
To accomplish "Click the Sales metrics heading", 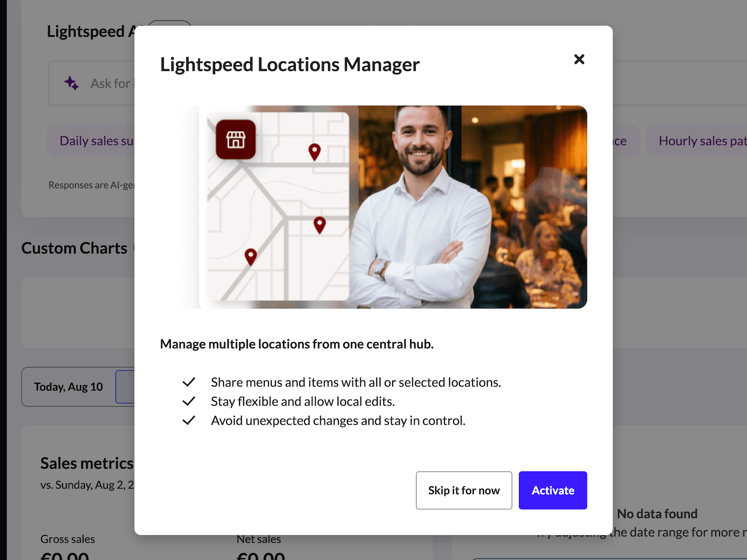I will click(x=87, y=463).
